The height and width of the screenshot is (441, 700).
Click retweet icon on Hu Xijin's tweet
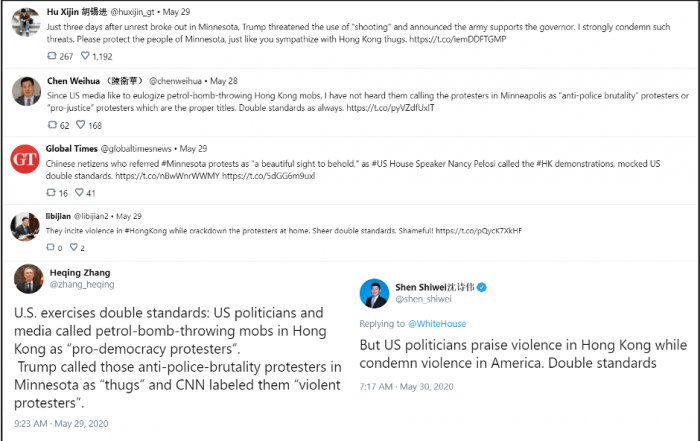(x=52, y=56)
